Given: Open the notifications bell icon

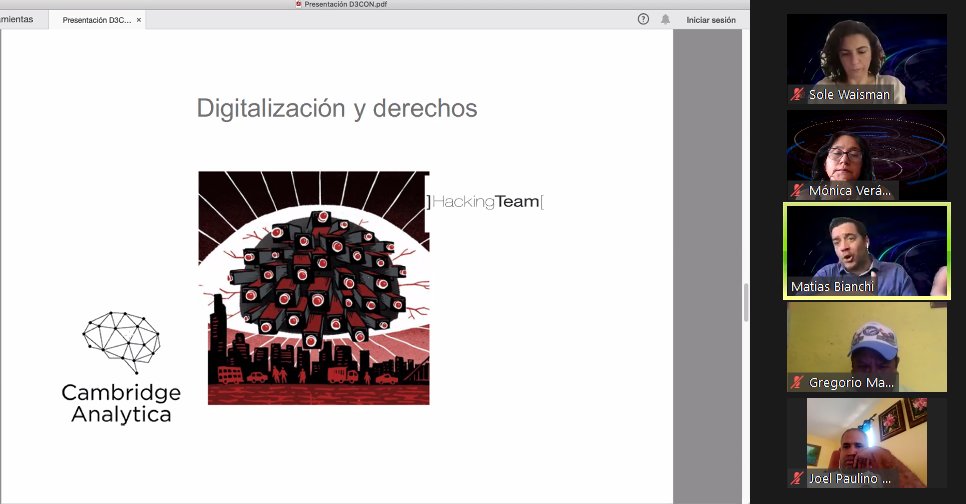Looking at the screenshot, I should point(665,19).
